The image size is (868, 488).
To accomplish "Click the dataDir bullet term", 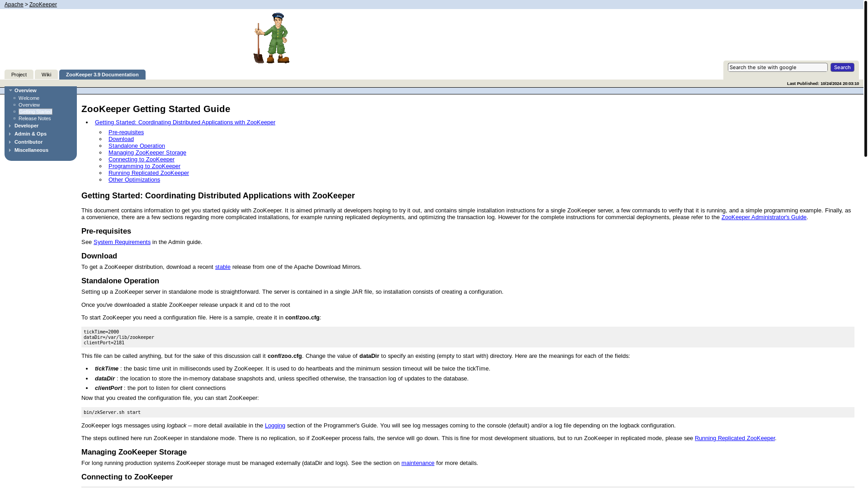I will [x=105, y=379].
